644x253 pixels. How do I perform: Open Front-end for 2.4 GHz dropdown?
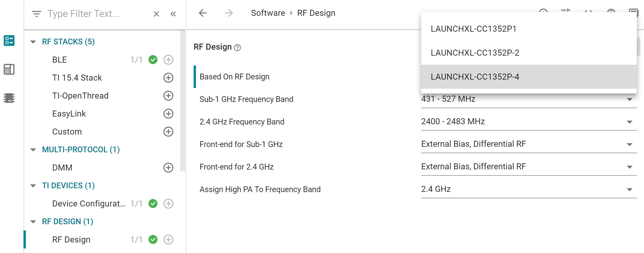click(x=529, y=167)
